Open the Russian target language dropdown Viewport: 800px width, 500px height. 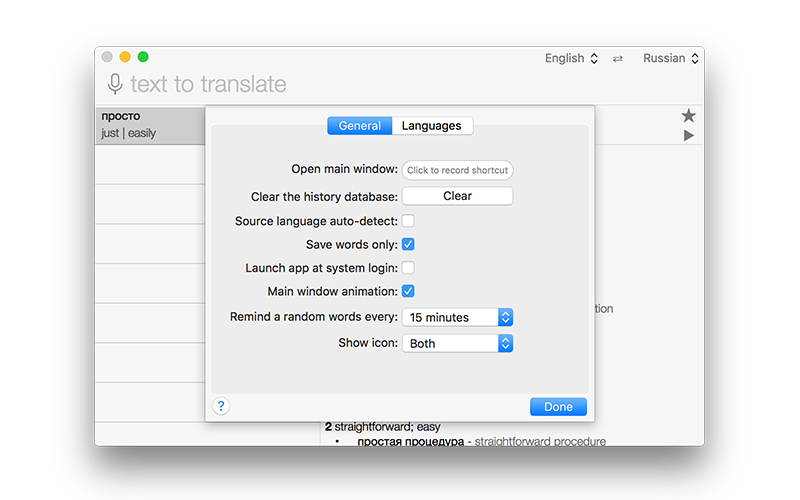[670, 58]
